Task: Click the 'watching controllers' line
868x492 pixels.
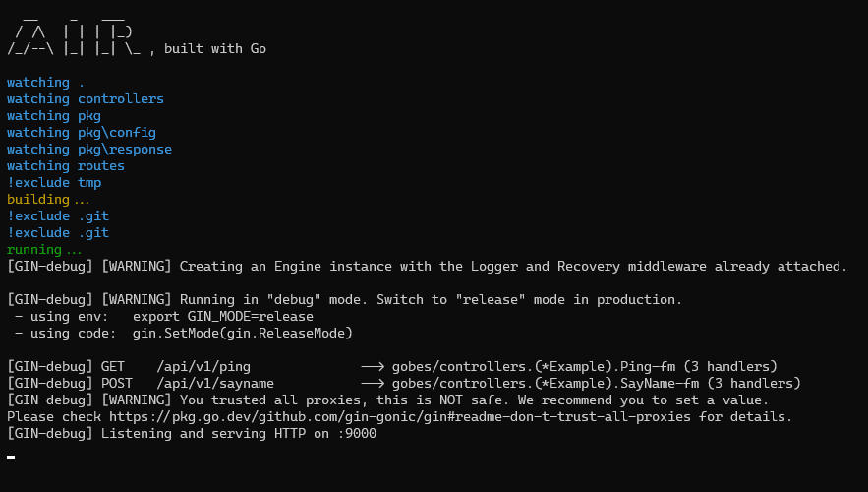Action: click(x=86, y=99)
